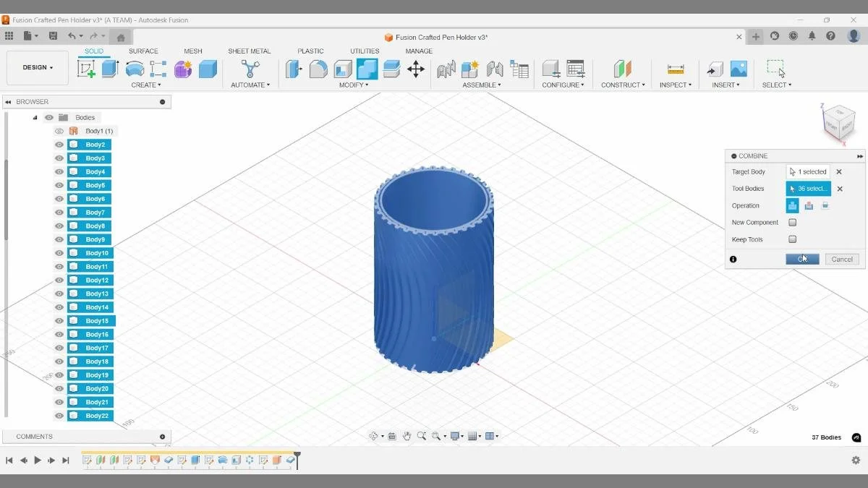Check the Keep Tools option in Combine dialog
Screen dimensions: 868x488
tap(792, 239)
